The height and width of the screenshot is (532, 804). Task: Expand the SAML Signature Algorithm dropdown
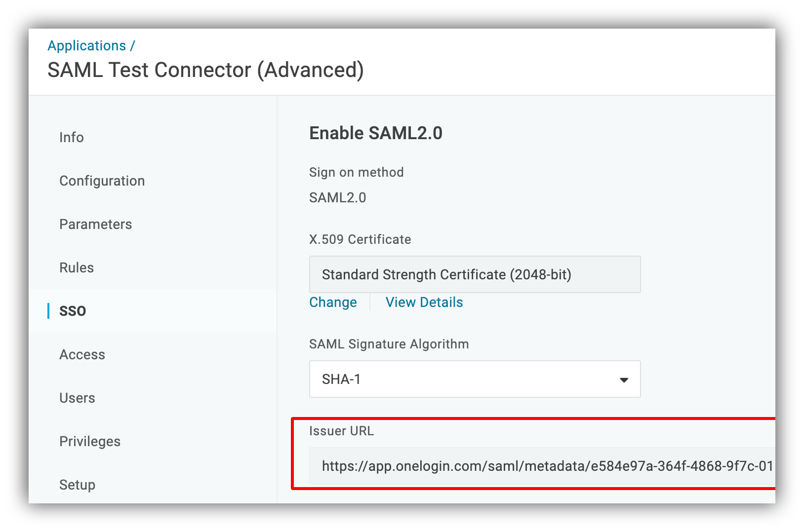(x=475, y=379)
